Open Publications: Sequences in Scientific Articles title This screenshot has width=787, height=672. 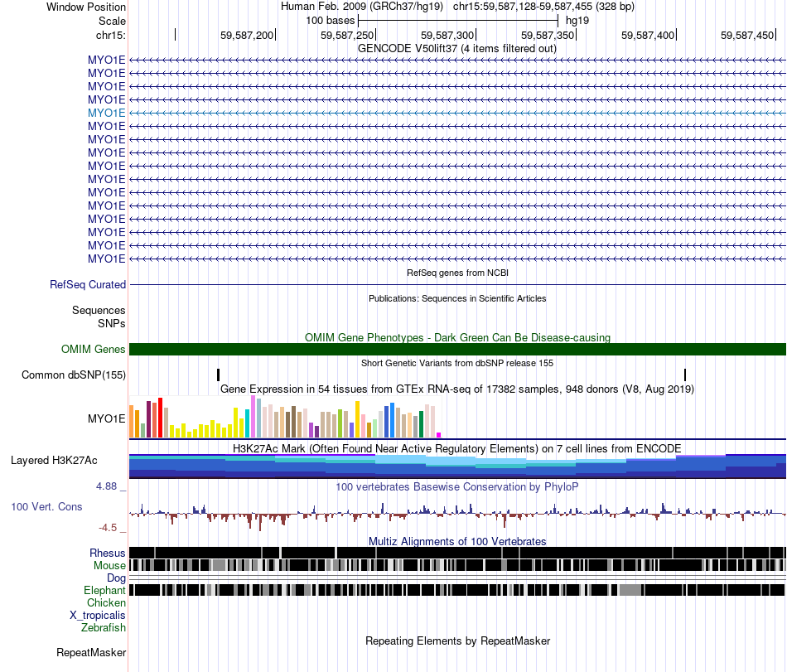(457, 298)
